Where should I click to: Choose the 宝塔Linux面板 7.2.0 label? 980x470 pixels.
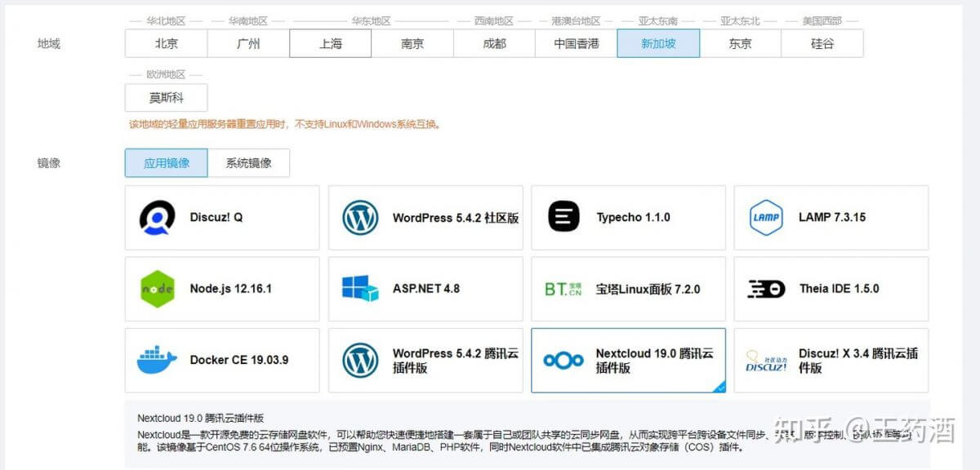click(648, 289)
